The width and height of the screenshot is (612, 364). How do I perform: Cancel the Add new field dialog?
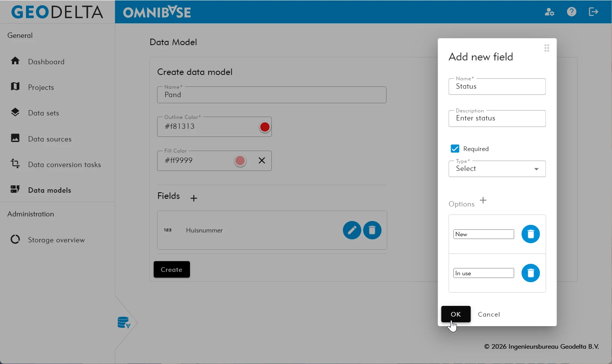click(x=489, y=314)
